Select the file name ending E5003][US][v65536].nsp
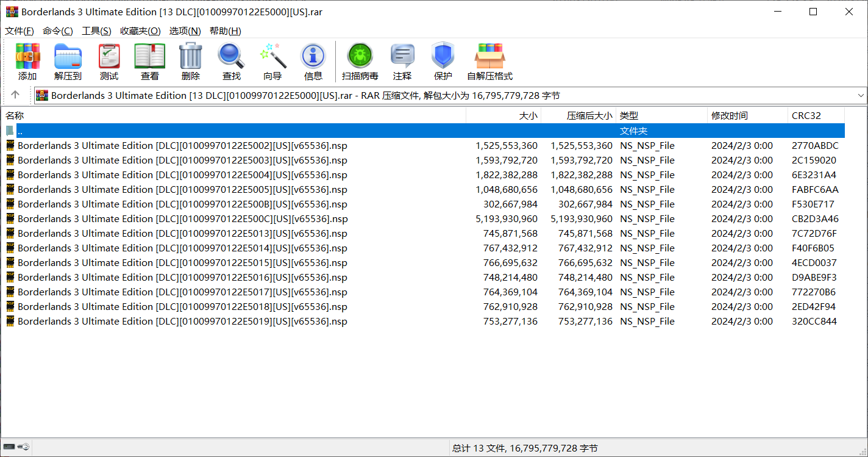 coord(182,160)
